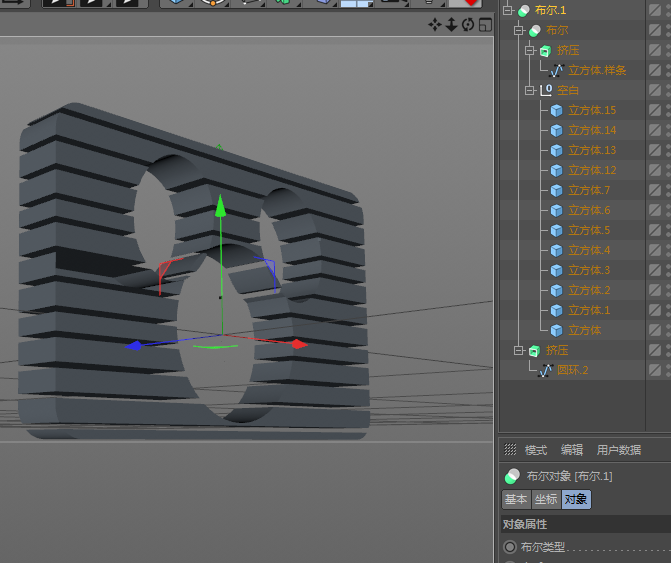Collapse the first 挤压 extrude node
The width and height of the screenshot is (671, 563).
(x=531, y=50)
